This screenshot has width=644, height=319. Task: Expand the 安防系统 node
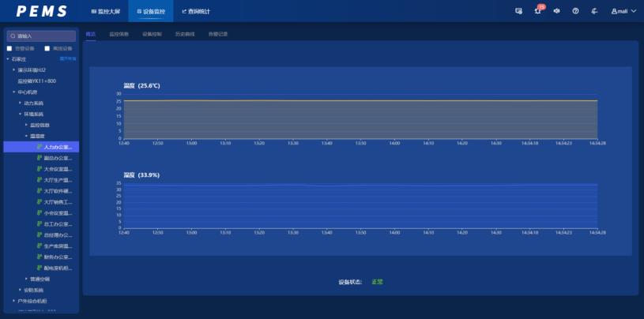pos(20,290)
